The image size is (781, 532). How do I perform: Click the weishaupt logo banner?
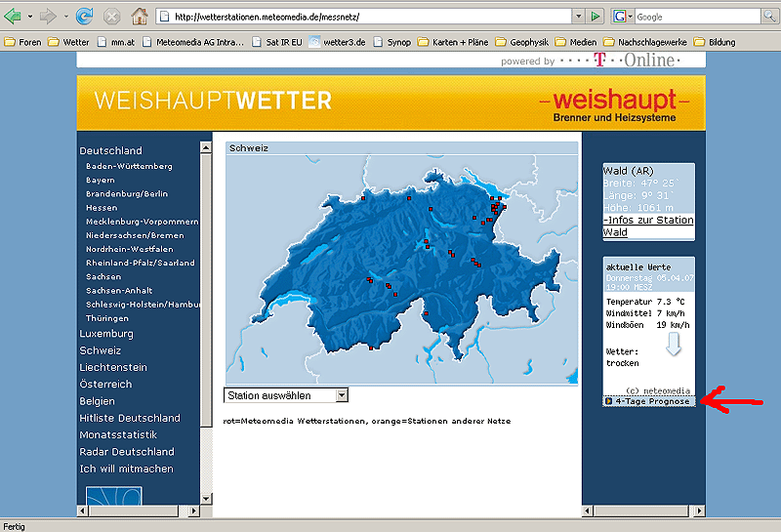click(x=615, y=105)
